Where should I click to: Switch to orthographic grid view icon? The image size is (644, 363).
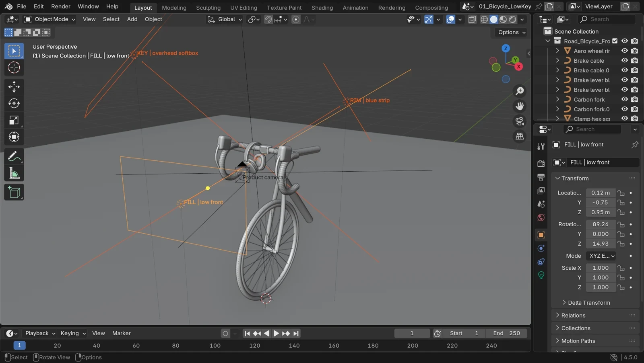click(520, 137)
